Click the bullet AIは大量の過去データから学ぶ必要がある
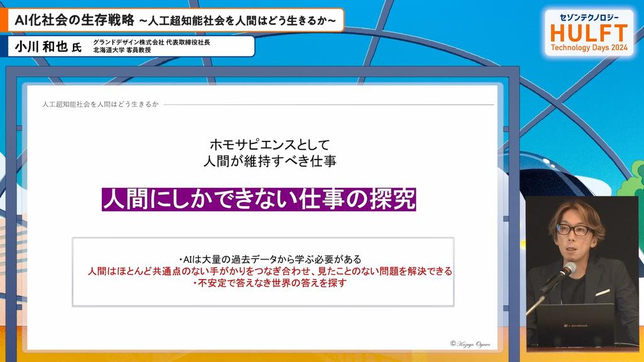644x362 pixels. click(269, 259)
